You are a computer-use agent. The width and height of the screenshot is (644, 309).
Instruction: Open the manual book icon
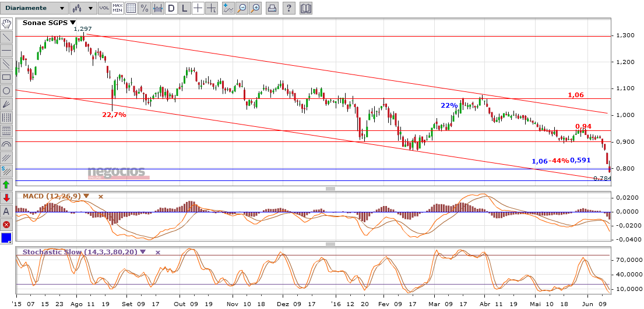[305, 8]
